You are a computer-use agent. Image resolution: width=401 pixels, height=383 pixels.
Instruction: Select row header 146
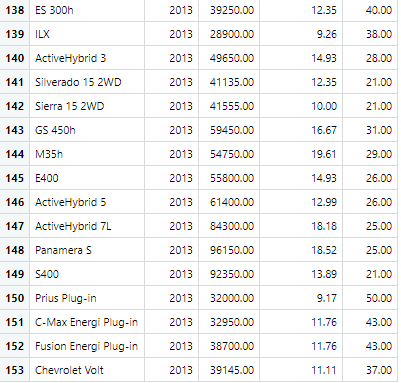pos(15,202)
